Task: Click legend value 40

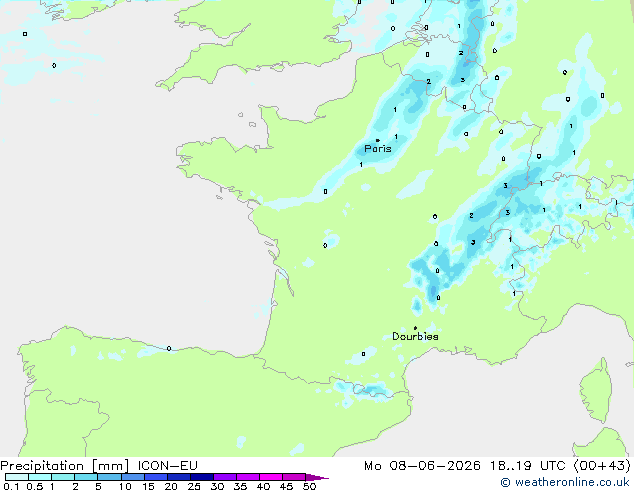Action: point(264,486)
